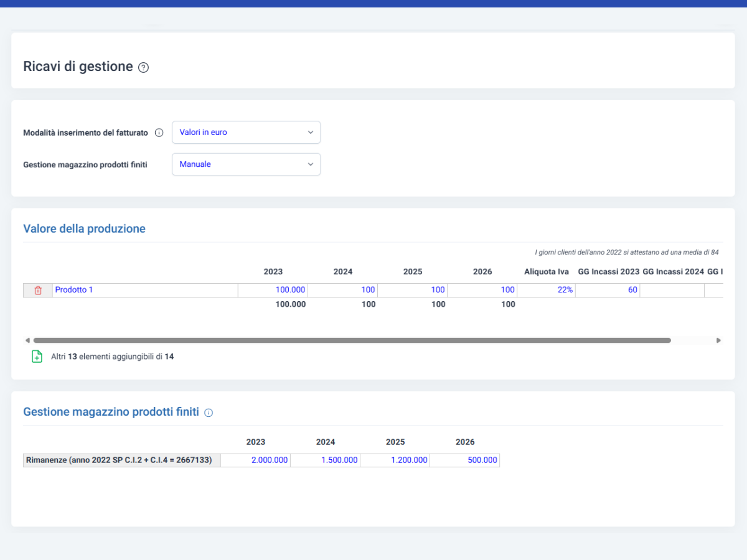
Task: Edit Rimanenze 2025 value 1.200.000
Action: (395, 460)
